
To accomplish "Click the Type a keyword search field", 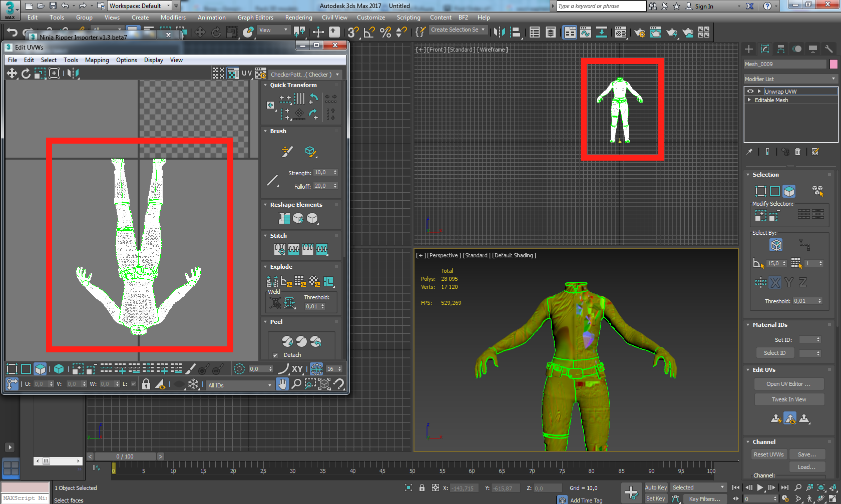I will coord(601,6).
